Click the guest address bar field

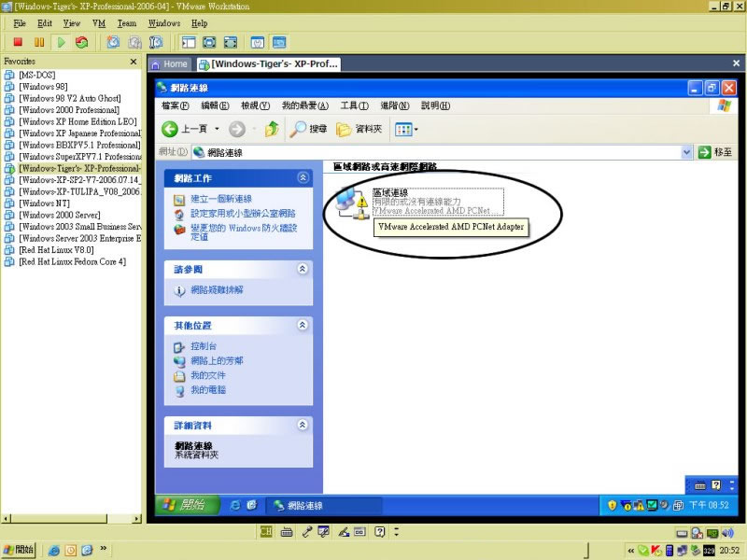(x=436, y=152)
